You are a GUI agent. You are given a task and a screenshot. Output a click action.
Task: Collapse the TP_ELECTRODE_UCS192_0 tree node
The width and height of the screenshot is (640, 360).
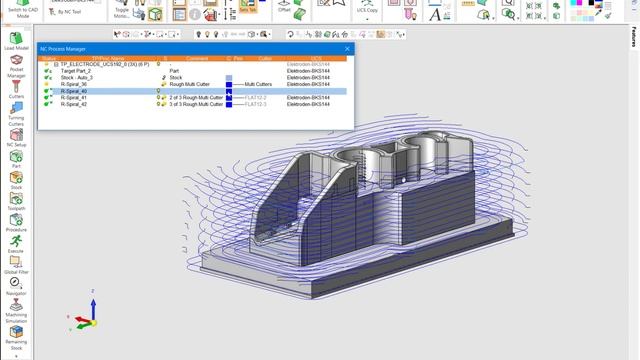(x=56, y=64)
